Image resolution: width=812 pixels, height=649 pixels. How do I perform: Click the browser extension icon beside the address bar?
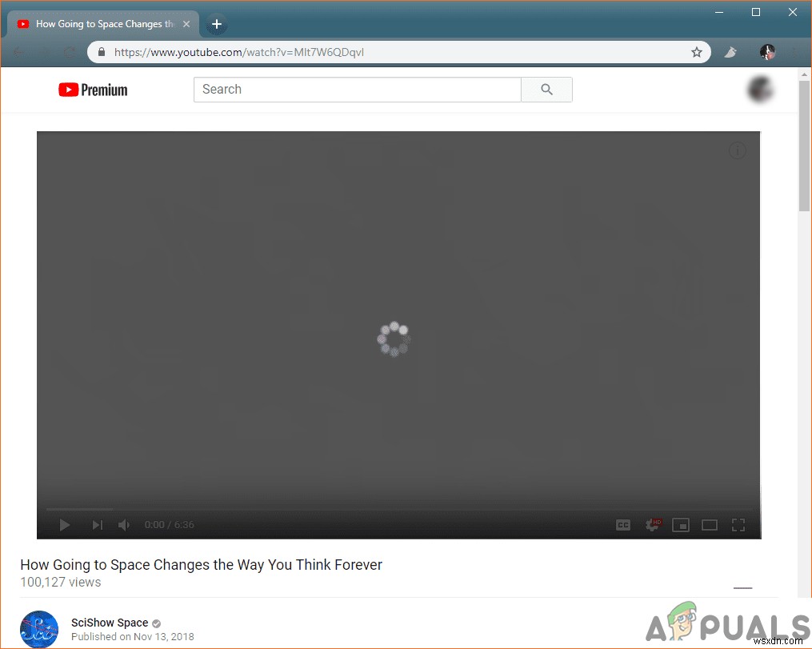pos(730,51)
